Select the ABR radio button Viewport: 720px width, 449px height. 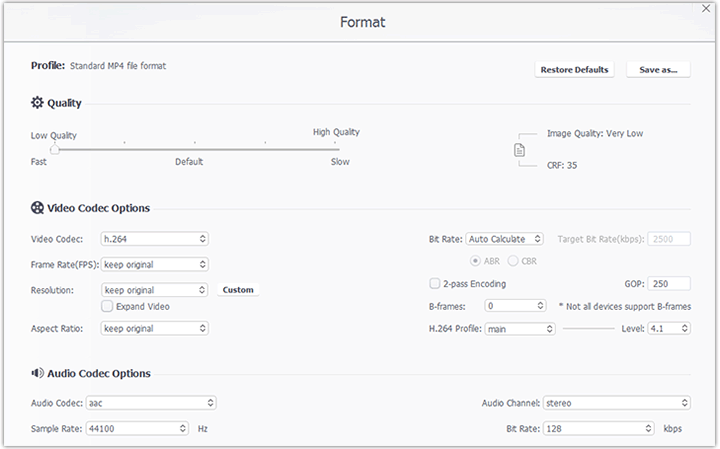[x=475, y=261]
